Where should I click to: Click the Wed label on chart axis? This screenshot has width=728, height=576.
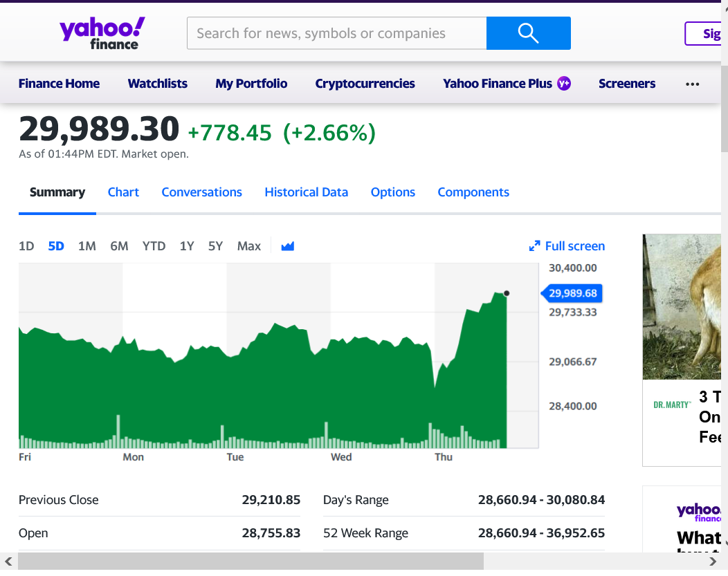(341, 457)
